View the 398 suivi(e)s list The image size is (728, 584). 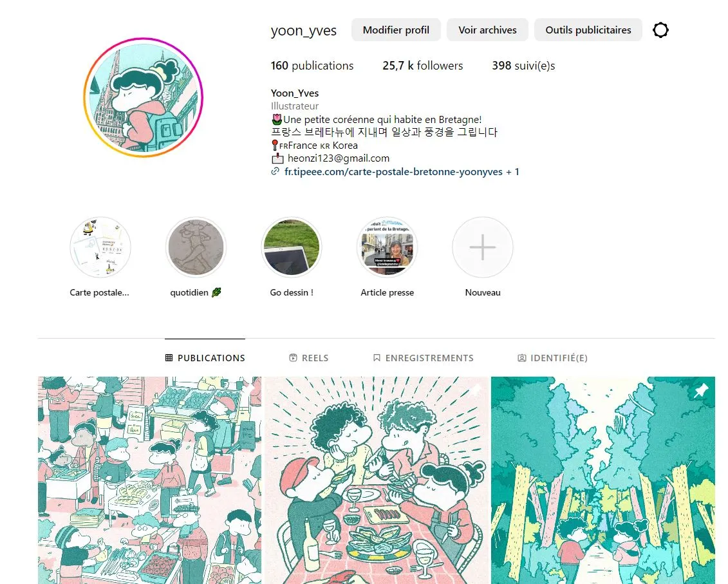click(523, 66)
